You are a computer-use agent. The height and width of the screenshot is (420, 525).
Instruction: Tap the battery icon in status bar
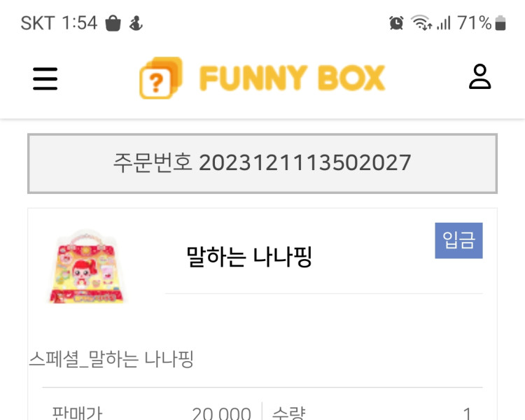pos(500,23)
